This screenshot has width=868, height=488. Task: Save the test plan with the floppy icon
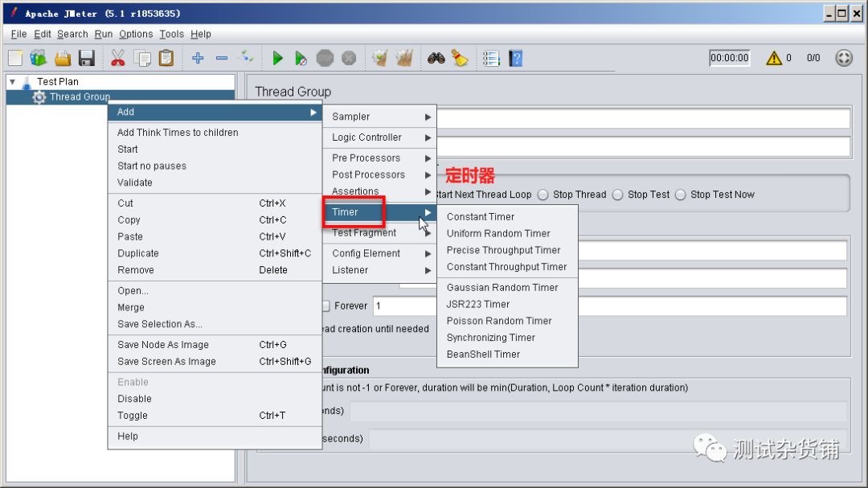pyautogui.click(x=87, y=58)
